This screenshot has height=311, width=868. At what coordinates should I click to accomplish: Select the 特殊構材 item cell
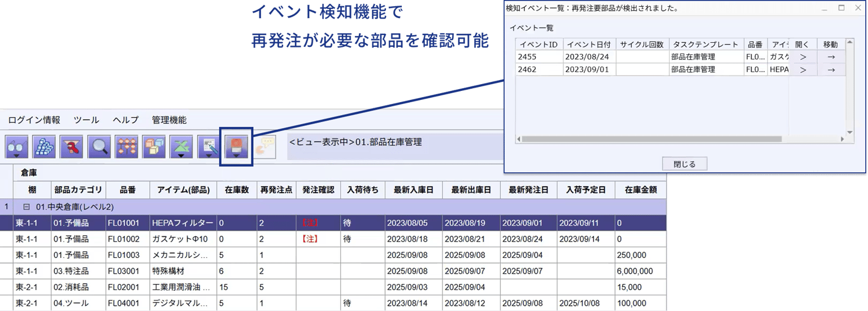click(x=183, y=271)
